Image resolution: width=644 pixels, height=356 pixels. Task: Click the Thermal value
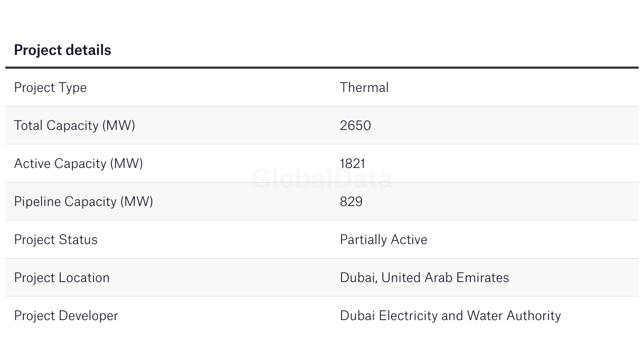pos(364,87)
